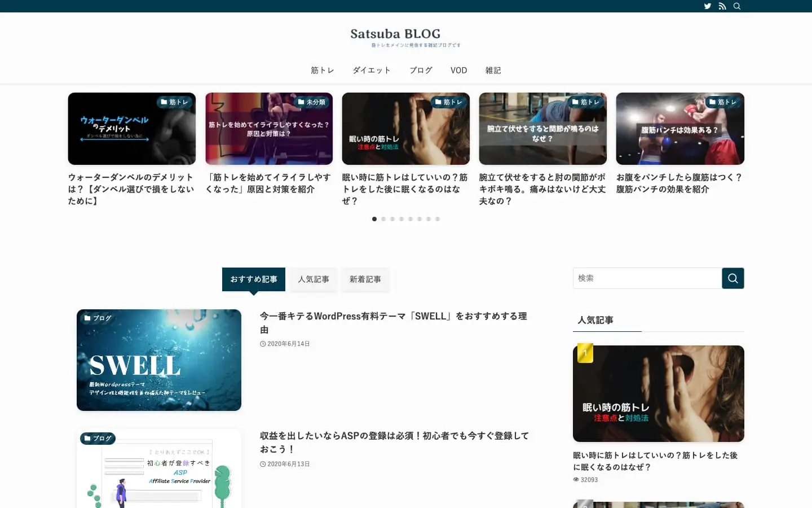Screen dimensions: 812x508
Task: Select the fourth carousel pagination dot
Action: coord(401,218)
